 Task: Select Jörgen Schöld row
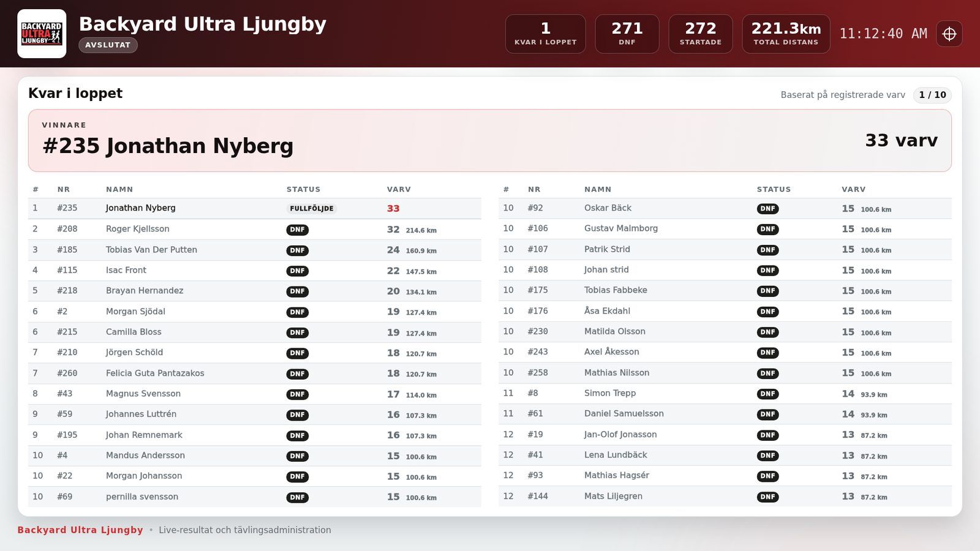[255, 353]
